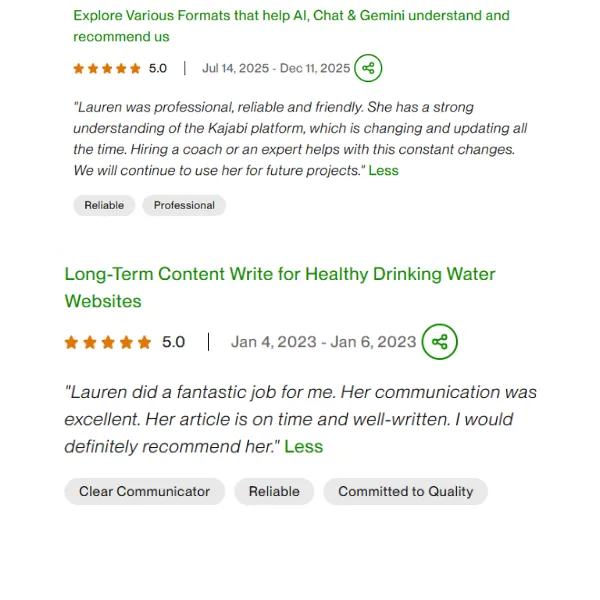Screen dimensions: 600x600
Task: Click Reliable tag next to Clear Communicator
Action: pos(274,491)
